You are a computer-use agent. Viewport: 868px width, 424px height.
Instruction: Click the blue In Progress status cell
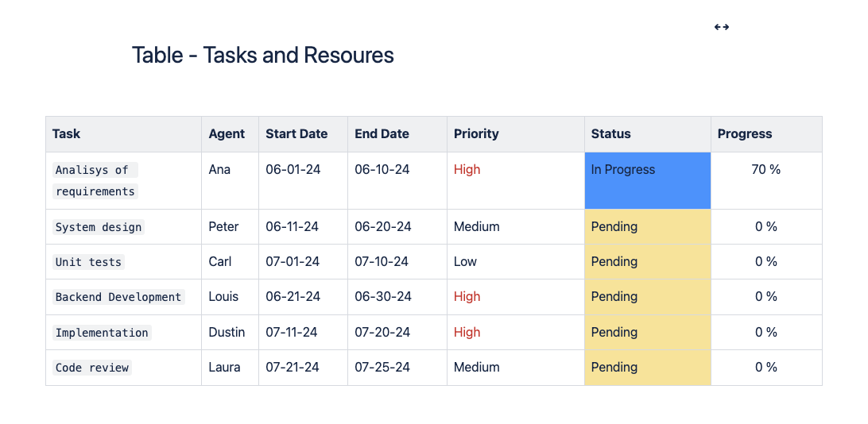(x=647, y=180)
